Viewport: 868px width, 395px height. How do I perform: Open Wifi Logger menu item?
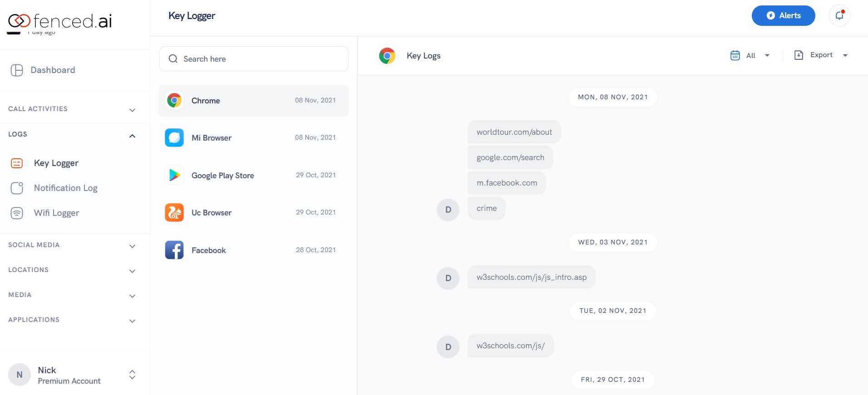tap(57, 213)
